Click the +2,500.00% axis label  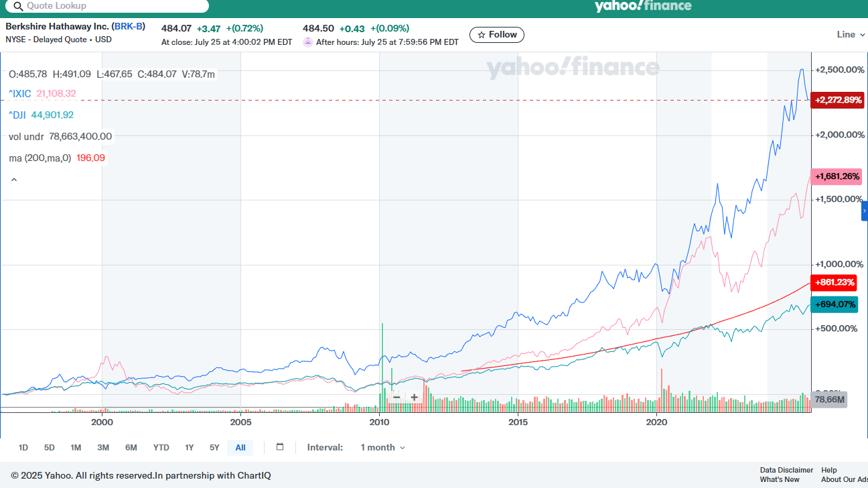(x=840, y=70)
